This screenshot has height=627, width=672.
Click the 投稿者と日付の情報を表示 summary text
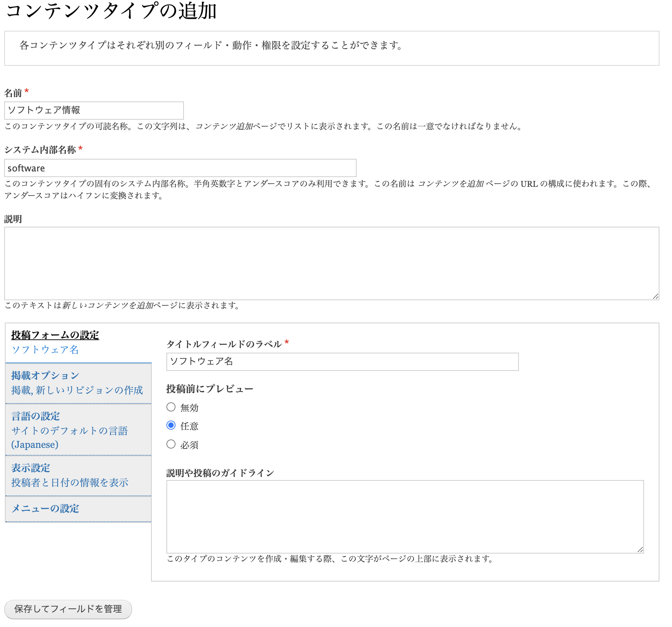pyautogui.click(x=70, y=483)
